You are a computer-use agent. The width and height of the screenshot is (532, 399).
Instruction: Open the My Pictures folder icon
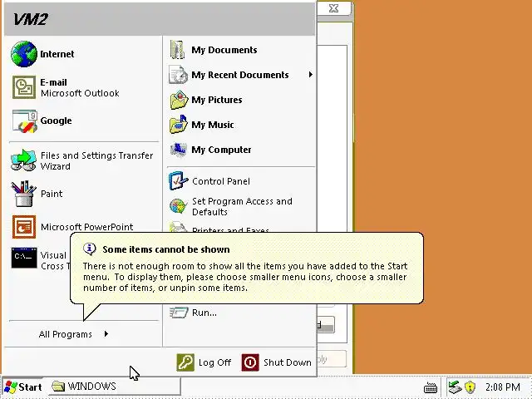tap(179, 100)
